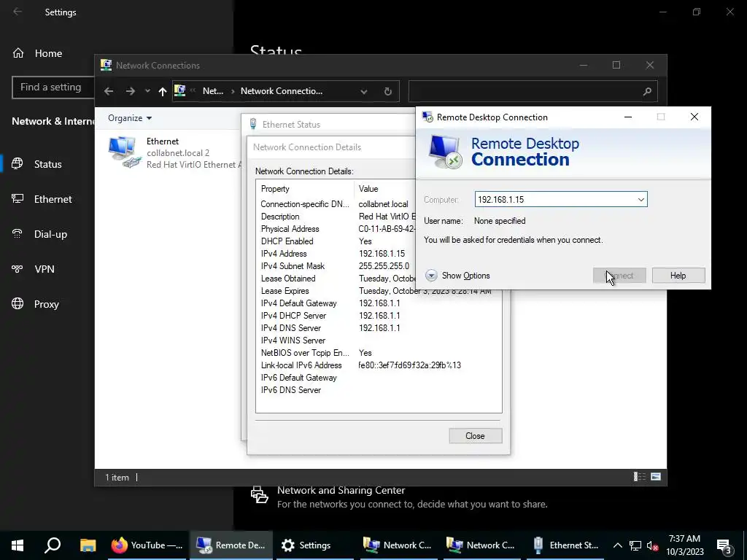Click the Close button in Network Connection Details

point(475,436)
